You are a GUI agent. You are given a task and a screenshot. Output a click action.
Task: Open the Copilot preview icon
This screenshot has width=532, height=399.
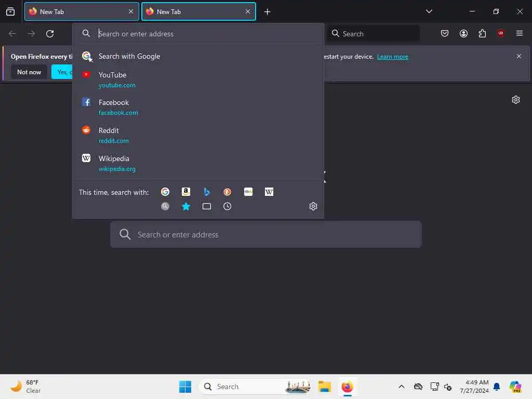click(515, 387)
